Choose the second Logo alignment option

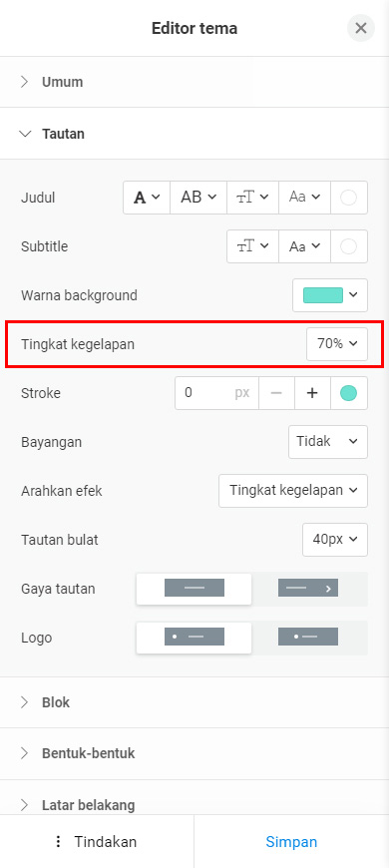click(308, 638)
